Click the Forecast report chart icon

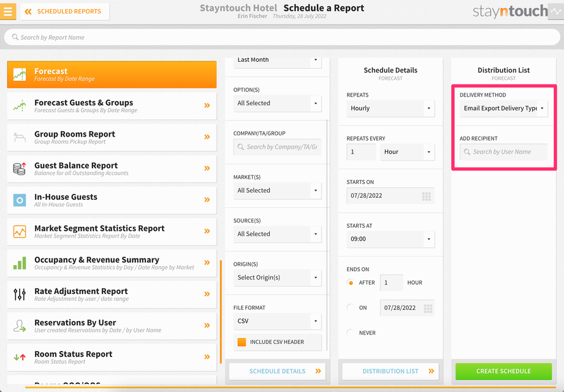(x=20, y=75)
